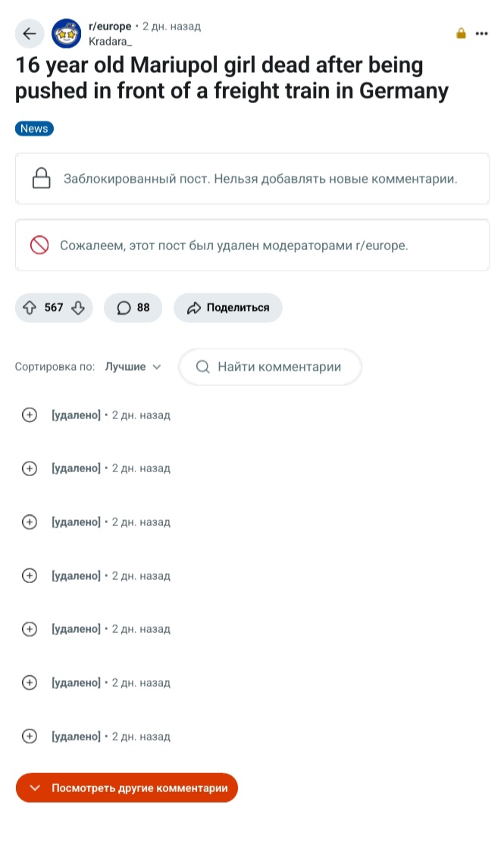
Task: Open user Kradara_ profile link
Action: click(110, 41)
